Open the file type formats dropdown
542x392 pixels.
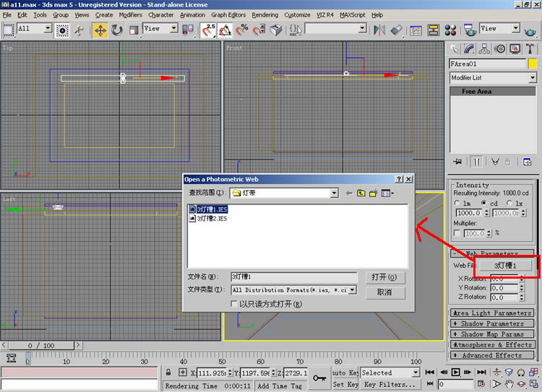(x=353, y=289)
